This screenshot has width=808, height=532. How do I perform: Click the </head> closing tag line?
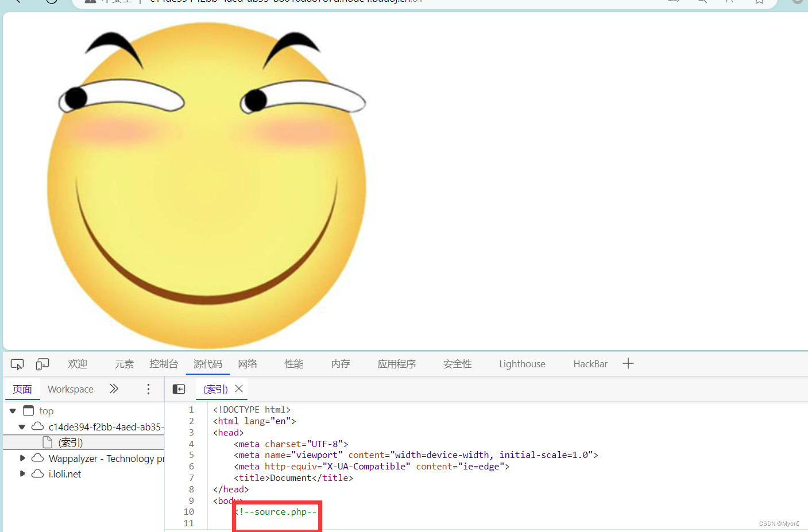[231, 490]
